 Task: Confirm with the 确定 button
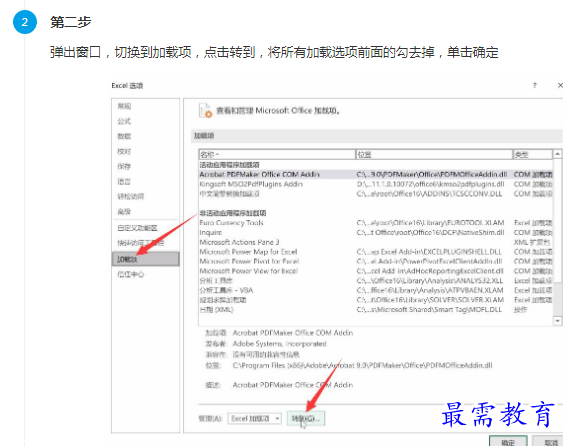(x=508, y=442)
